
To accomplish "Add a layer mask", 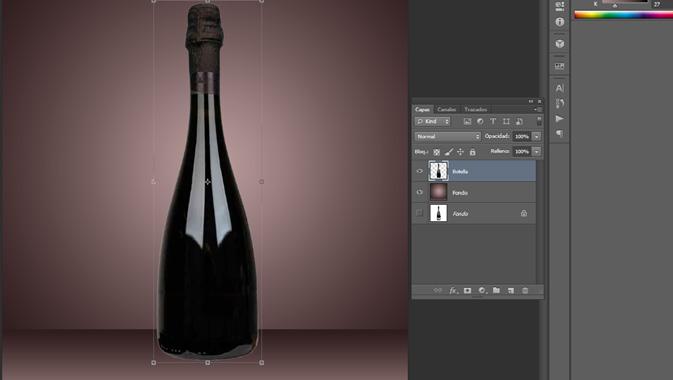I will click(467, 290).
